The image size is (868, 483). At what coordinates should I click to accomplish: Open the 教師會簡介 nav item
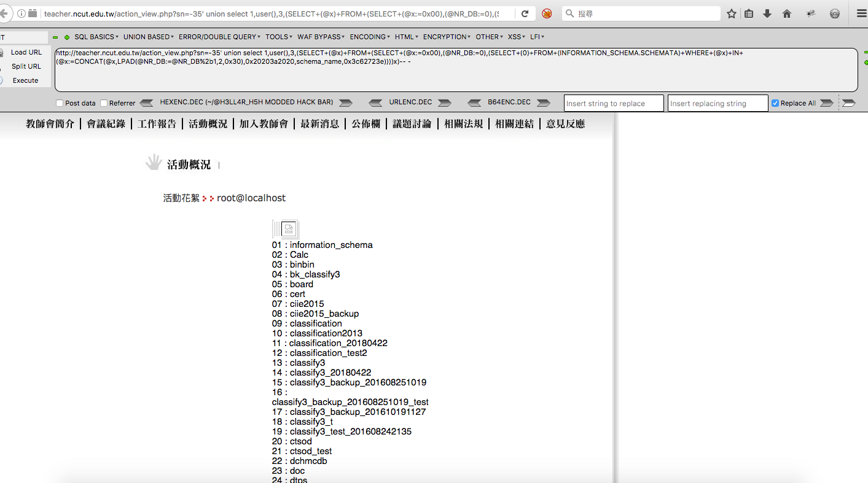point(50,124)
